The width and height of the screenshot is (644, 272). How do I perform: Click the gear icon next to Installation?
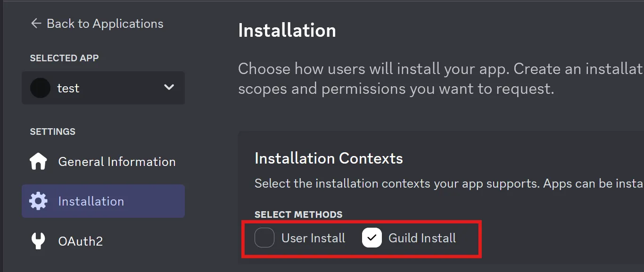coord(38,201)
